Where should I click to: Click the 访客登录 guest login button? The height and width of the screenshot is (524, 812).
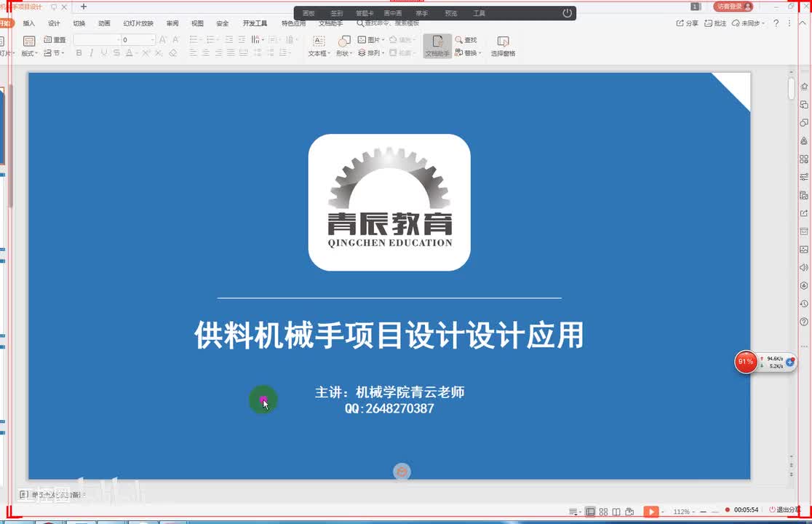733,7
